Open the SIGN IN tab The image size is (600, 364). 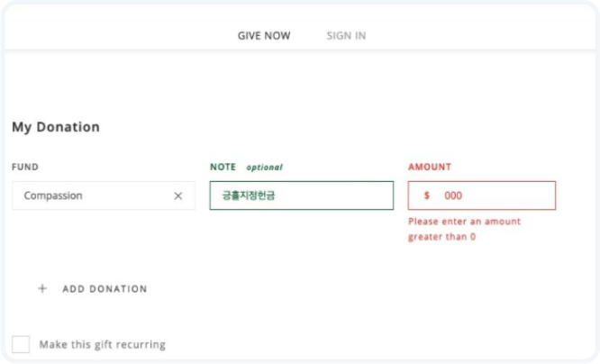tap(346, 36)
